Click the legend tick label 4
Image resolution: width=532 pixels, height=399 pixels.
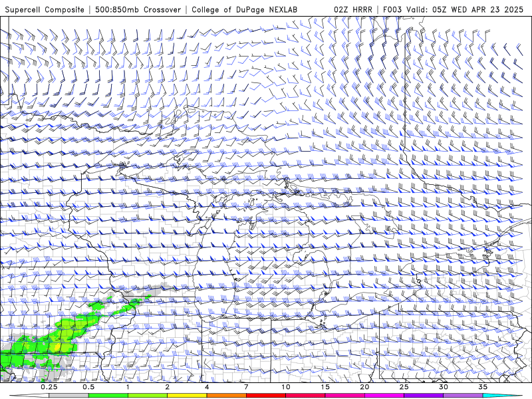(207, 387)
